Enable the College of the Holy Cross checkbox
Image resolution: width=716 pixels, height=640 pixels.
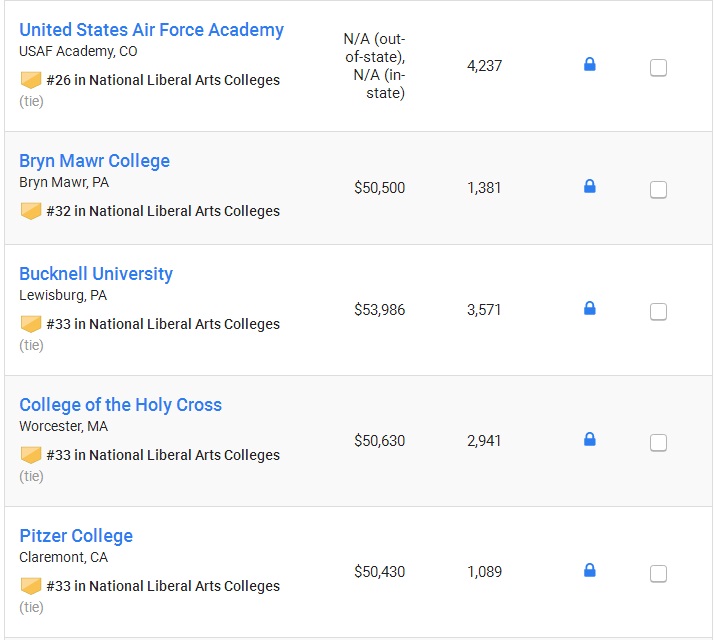tap(658, 442)
